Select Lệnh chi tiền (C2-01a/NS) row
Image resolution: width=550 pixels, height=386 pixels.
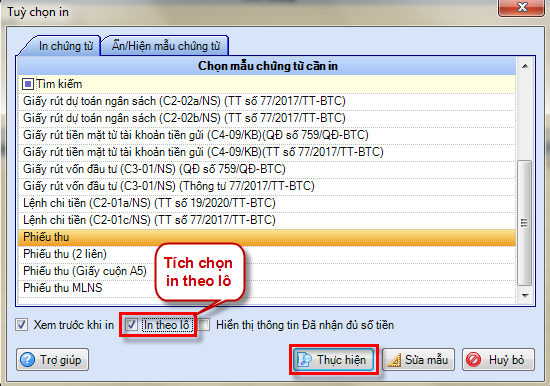click(x=267, y=203)
